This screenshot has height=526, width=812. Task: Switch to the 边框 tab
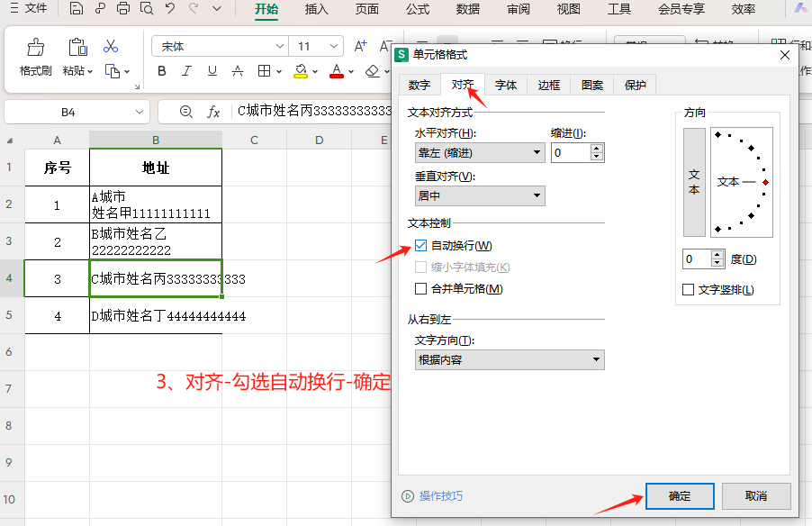point(548,85)
